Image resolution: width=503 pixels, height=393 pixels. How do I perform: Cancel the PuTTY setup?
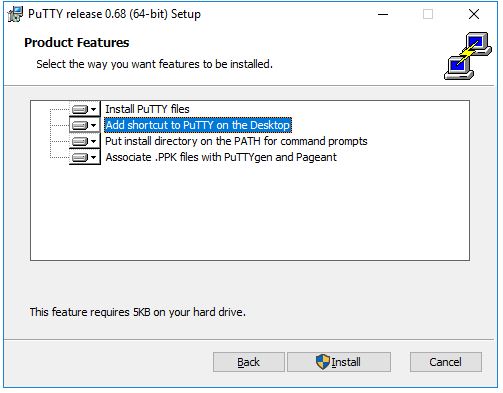[446, 362]
